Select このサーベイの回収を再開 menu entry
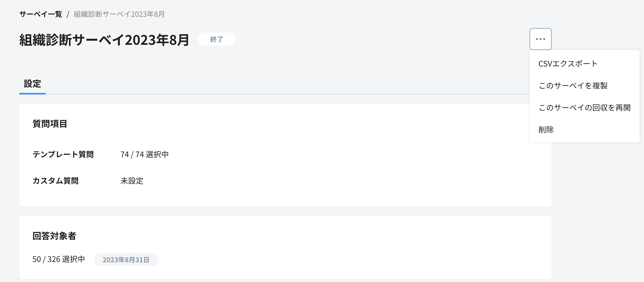 [584, 108]
